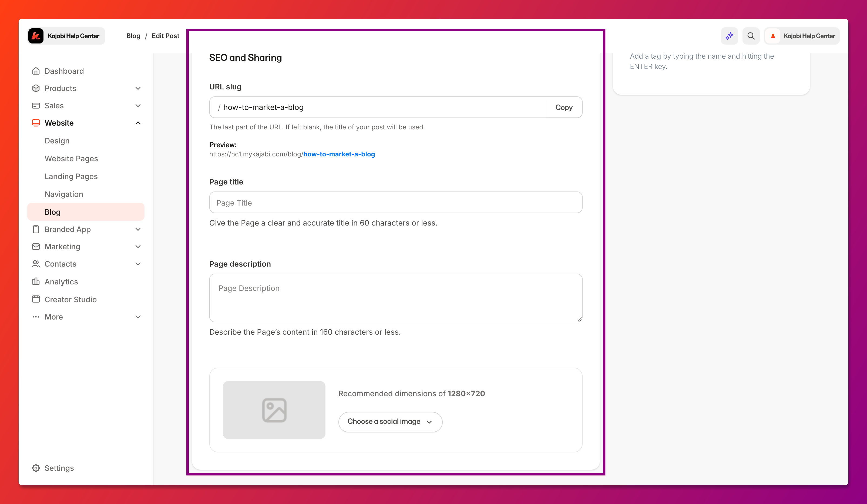Click the social image placeholder thumbnail

(x=274, y=410)
